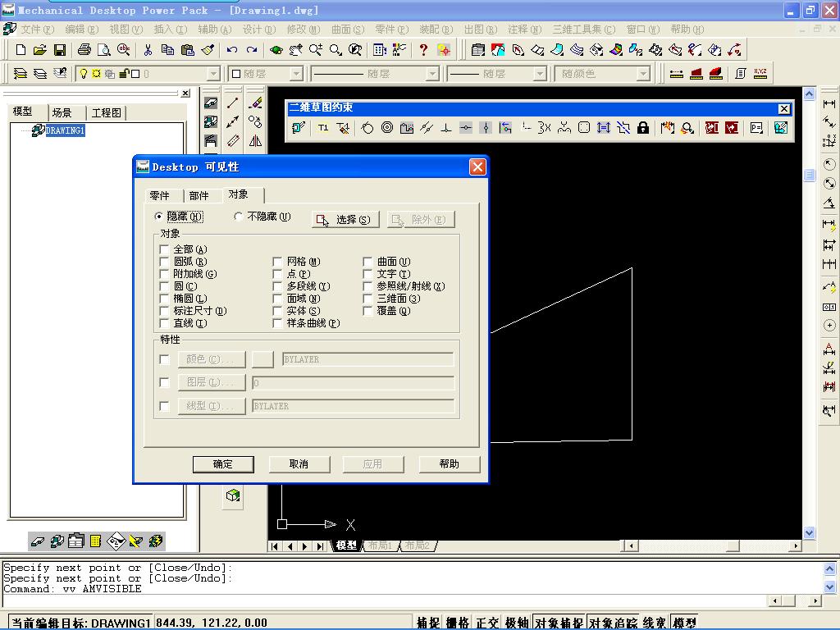The height and width of the screenshot is (630, 840).
Task: Toggle 栅格 in status bar
Action: coord(458,623)
